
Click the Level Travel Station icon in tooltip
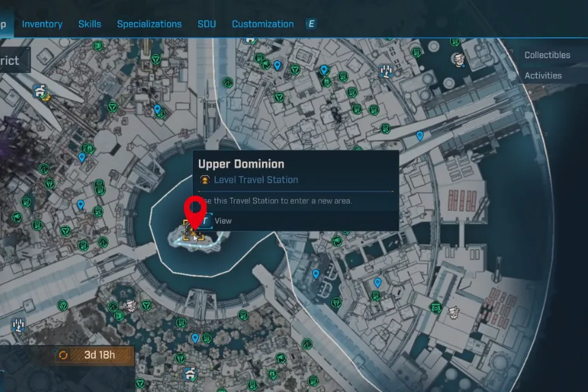204,180
